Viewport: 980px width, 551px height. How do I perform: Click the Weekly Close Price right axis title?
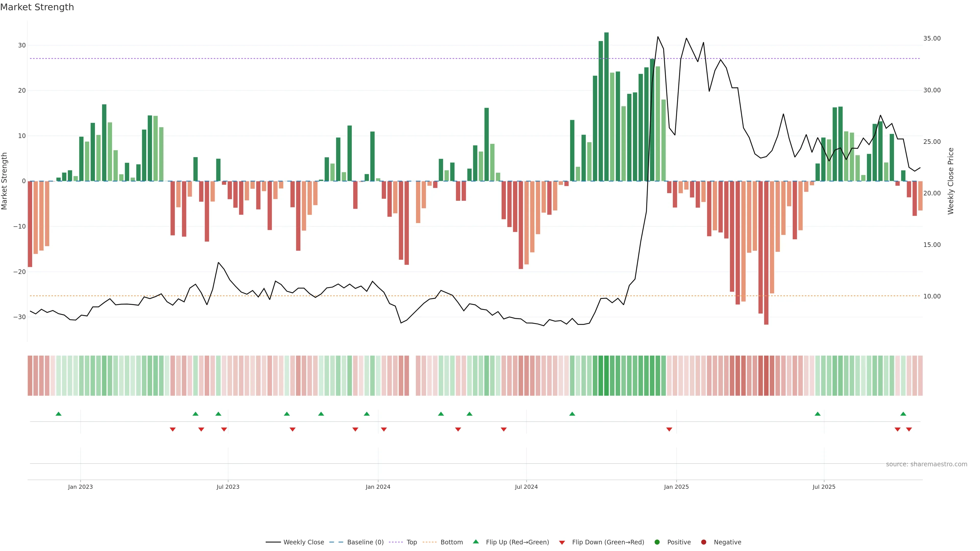951,181
